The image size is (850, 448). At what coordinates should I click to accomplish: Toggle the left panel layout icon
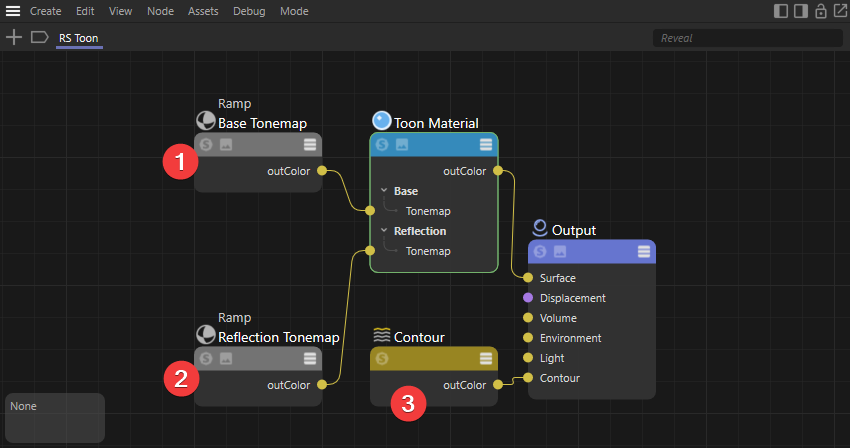coord(781,11)
